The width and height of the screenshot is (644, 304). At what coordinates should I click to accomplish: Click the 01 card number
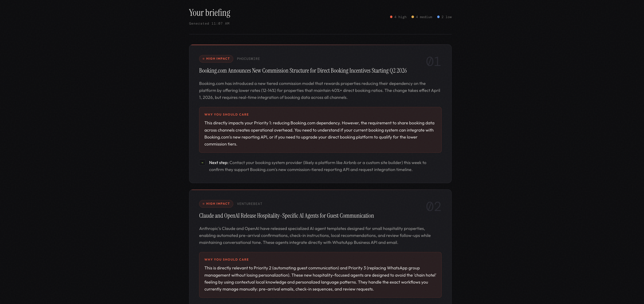tap(433, 61)
